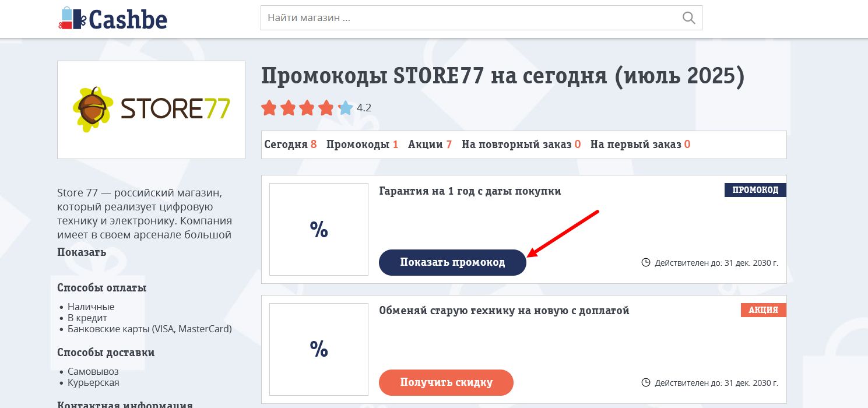Screen dimensions: 868x408
Task: Click percent thumbnail of trade-in offer
Action: pos(319,349)
